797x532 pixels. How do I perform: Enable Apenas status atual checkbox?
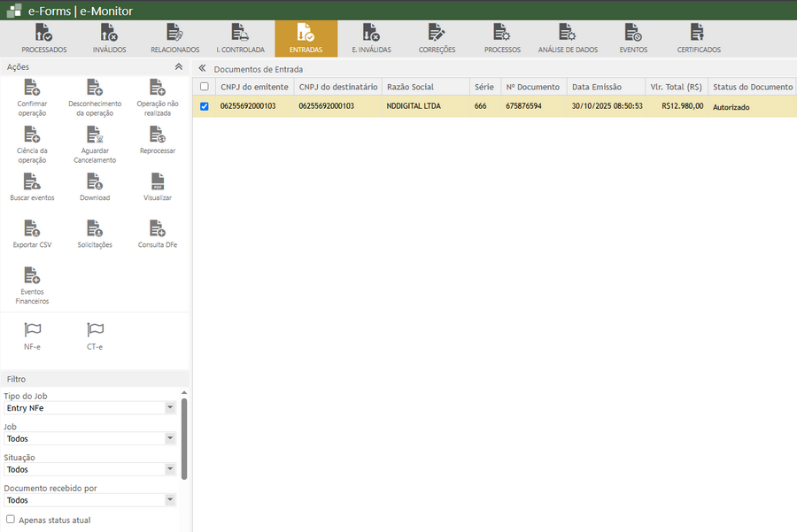click(x=11, y=520)
